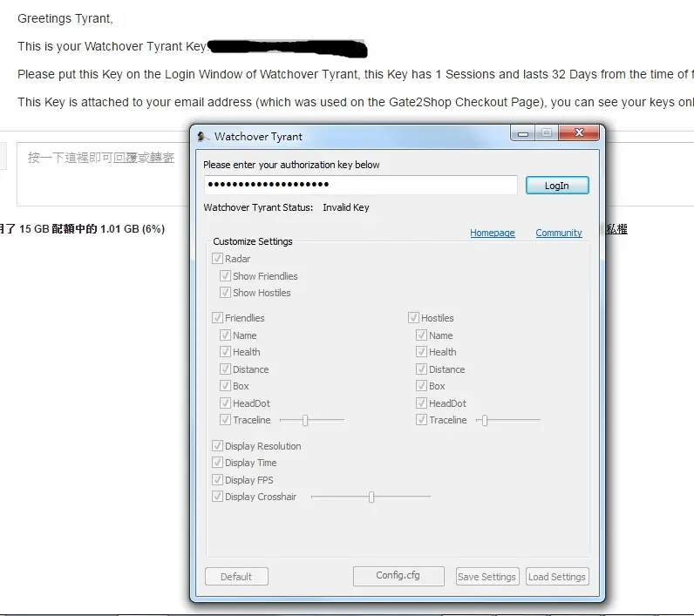Click the LogIn button
The image size is (694, 616).
[557, 186]
